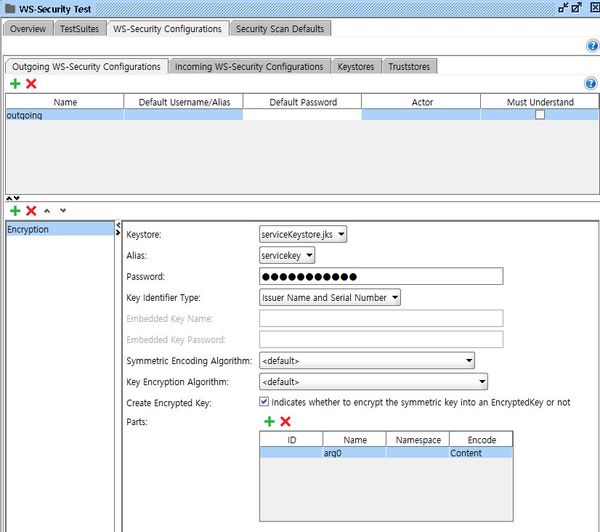
Task: Expand the Key Identifier Type dropdown
Action: pyautogui.click(x=330, y=297)
